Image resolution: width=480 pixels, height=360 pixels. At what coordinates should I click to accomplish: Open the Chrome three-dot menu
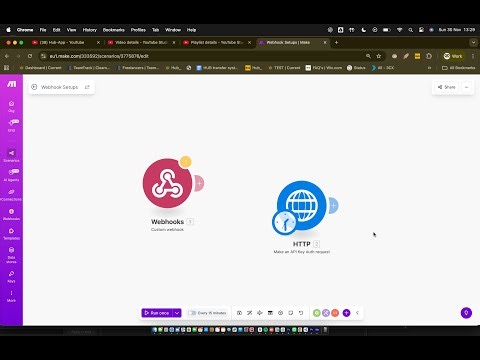(473, 56)
